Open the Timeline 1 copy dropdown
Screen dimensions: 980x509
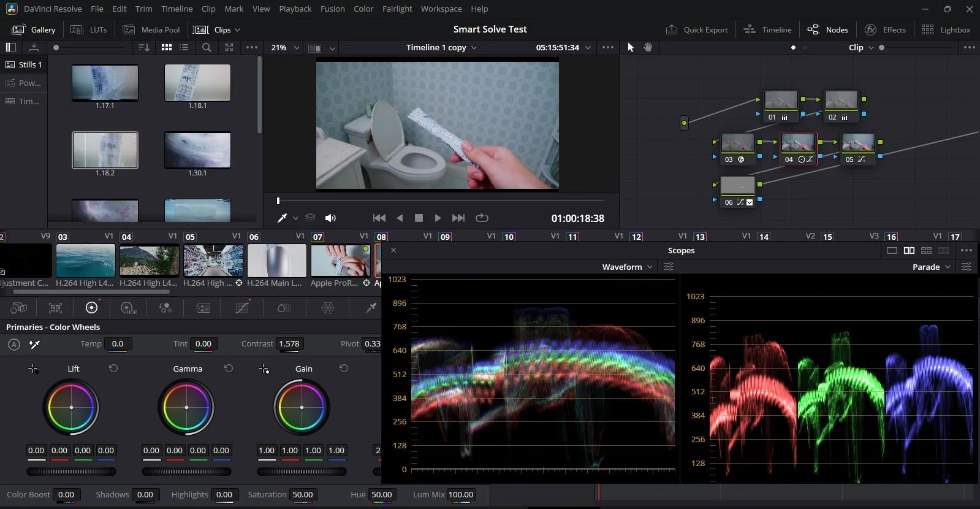tap(441, 47)
